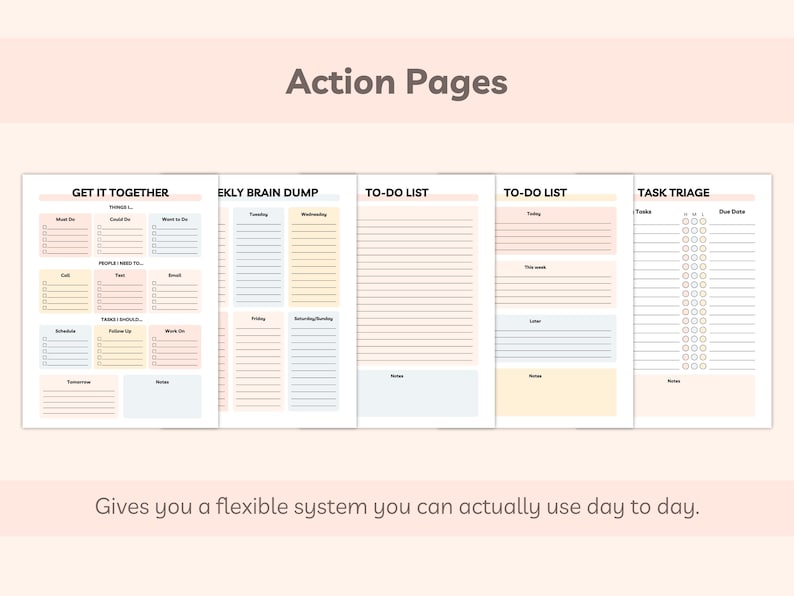The width and height of the screenshot is (794, 596).
Task: Click the Later section of the To-Do List
Action: (x=556, y=338)
